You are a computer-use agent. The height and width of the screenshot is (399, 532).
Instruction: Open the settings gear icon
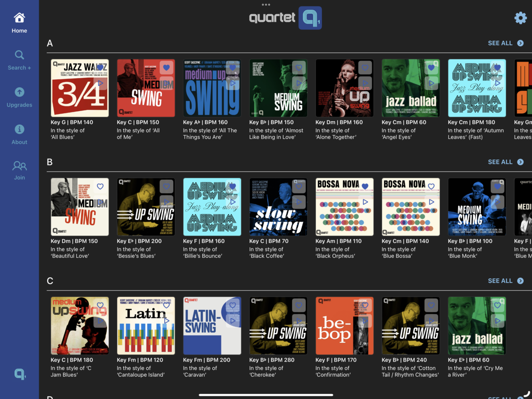(520, 18)
